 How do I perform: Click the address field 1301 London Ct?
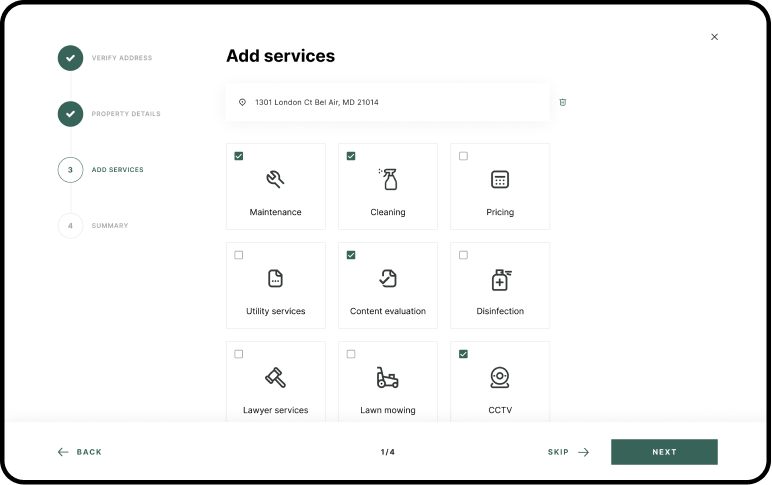pyautogui.click(x=387, y=102)
